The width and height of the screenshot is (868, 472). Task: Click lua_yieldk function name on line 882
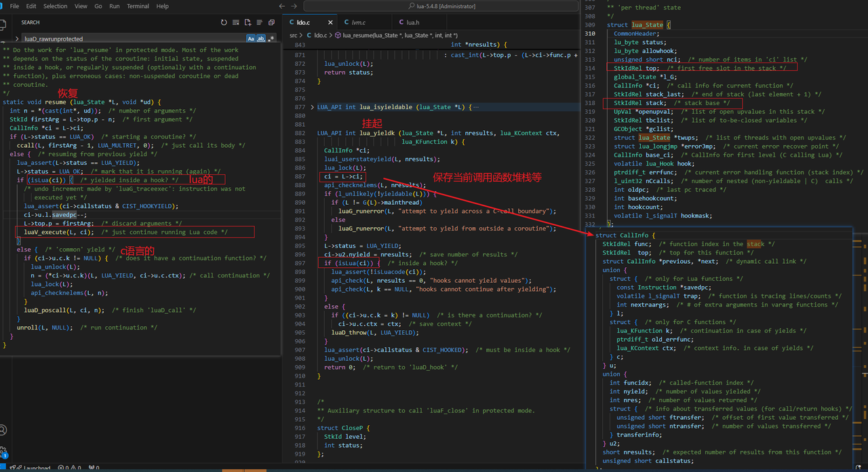click(x=377, y=133)
